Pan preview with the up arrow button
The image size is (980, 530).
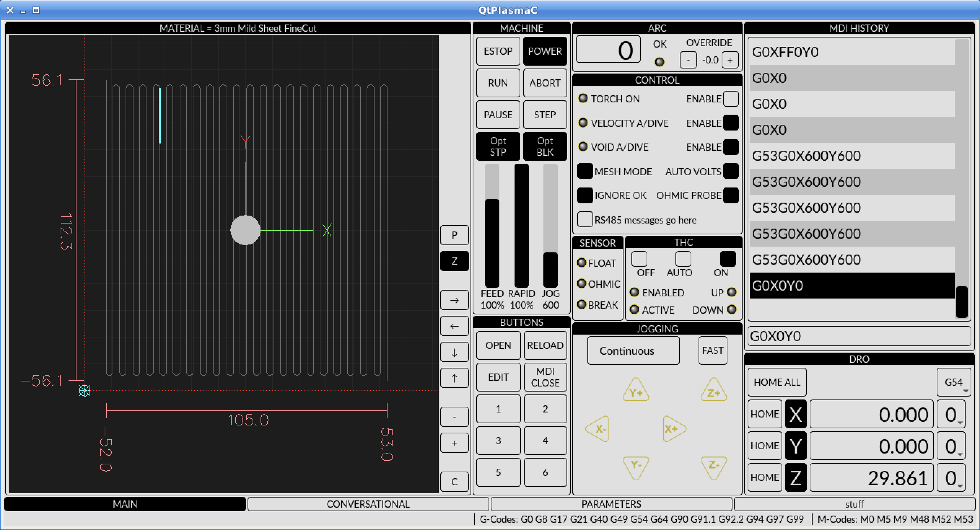(454, 378)
